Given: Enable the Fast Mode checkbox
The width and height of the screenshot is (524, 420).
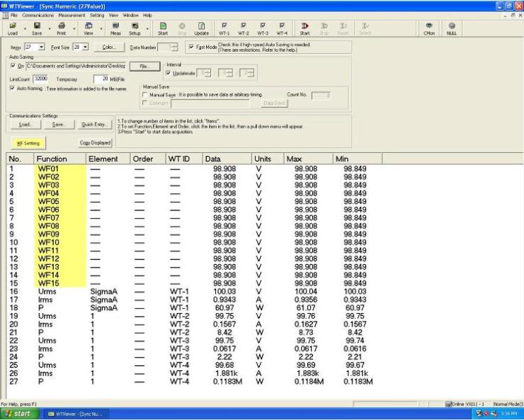Looking at the screenshot, I should pos(190,47).
